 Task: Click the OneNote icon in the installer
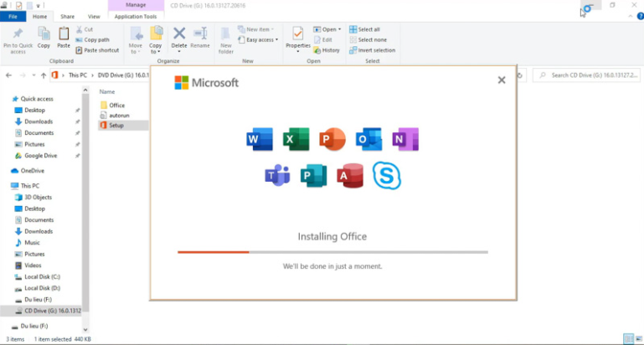coord(404,140)
